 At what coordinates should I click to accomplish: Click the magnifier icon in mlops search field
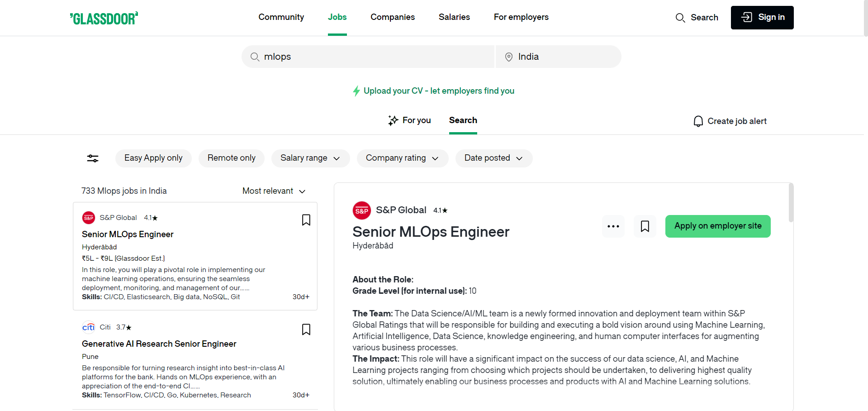[x=255, y=57]
